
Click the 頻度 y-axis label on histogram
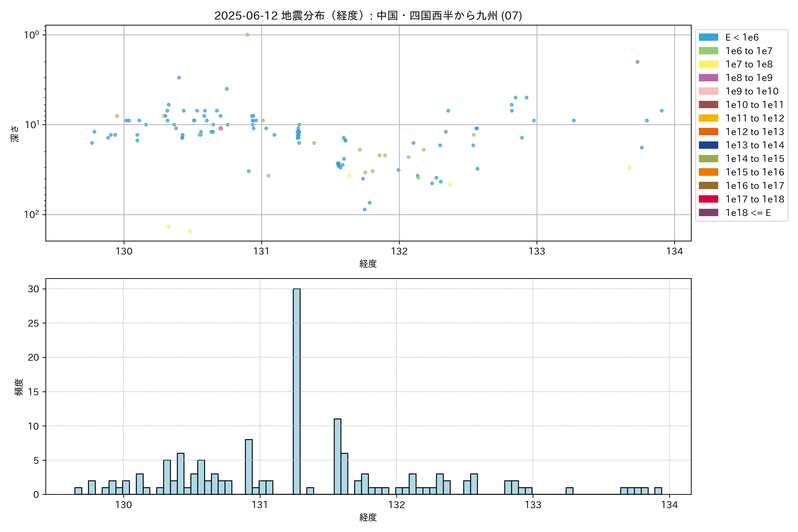(x=19, y=387)
